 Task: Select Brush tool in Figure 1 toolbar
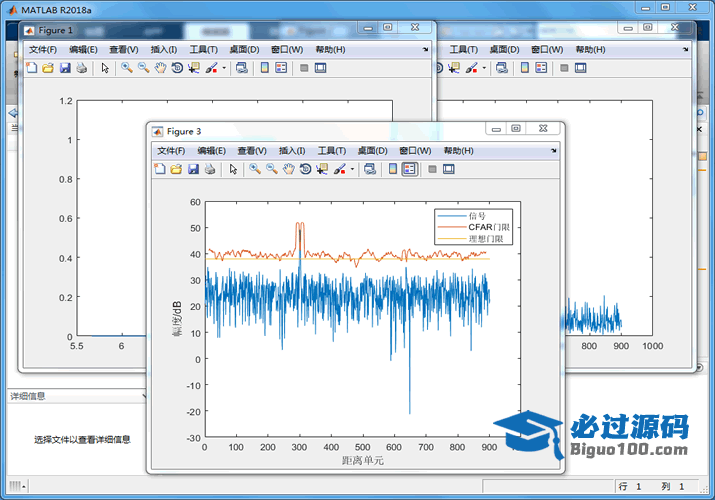[212, 68]
